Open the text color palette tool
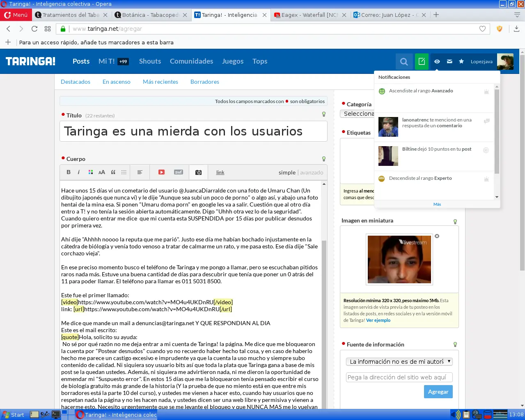This screenshot has height=420, width=525. click(x=91, y=172)
